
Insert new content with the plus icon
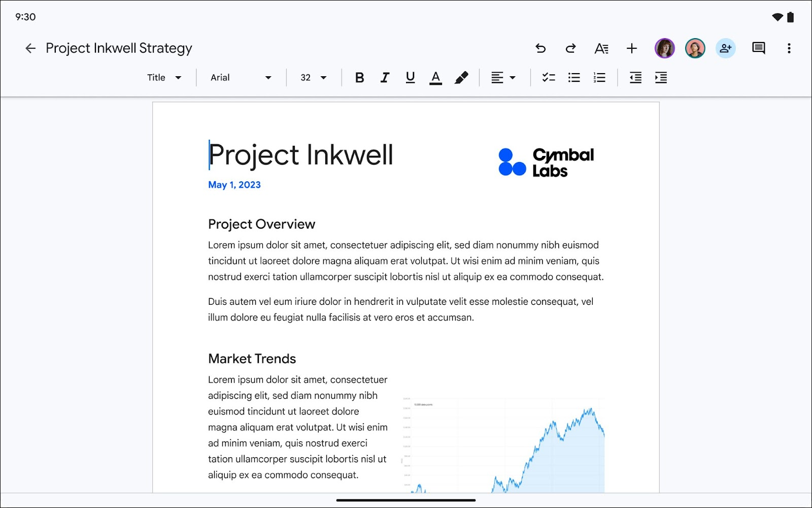[631, 48]
